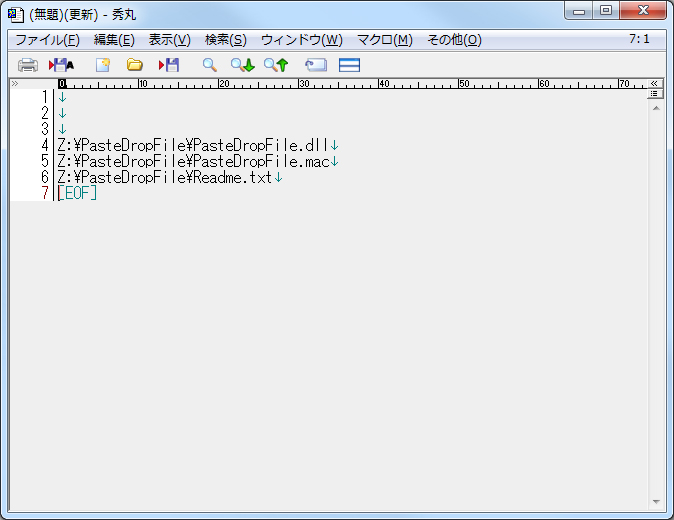This screenshot has height=520, width=674.
Task: Click line 5 text PasteDropFile.mac
Action: click(261, 161)
